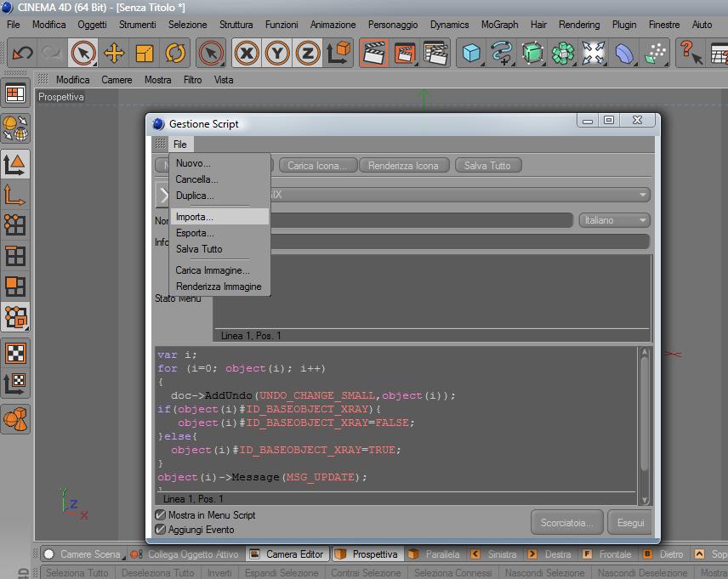The image size is (728, 579).
Task: Toggle Y axis lock icon
Action: pos(277,54)
